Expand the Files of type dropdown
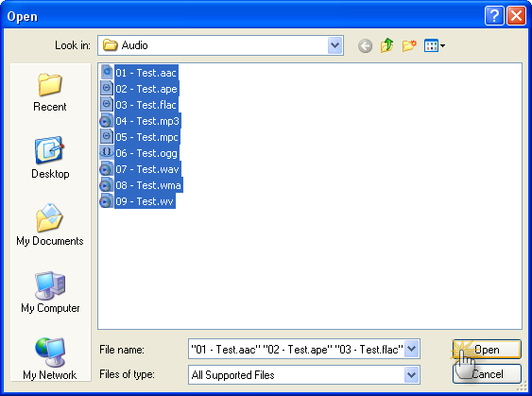This screenshot has width=532, height=396. tap(412, 375)
